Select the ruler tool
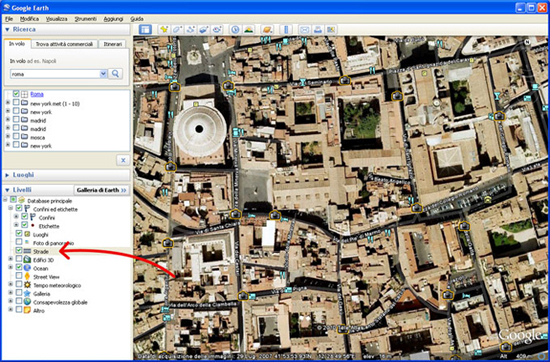550x362 pixels. click(286, 30)
